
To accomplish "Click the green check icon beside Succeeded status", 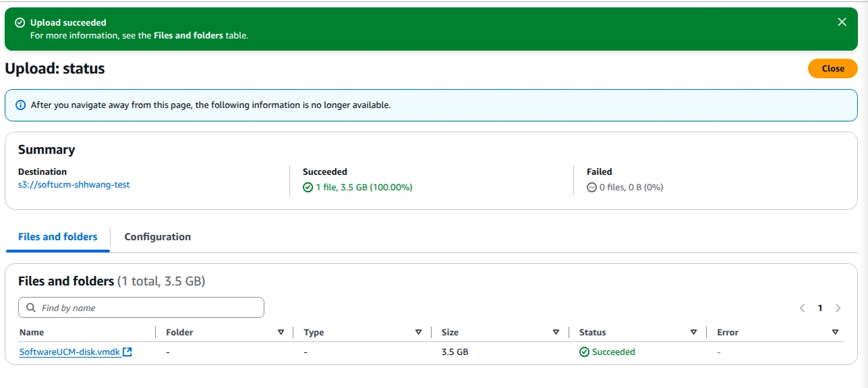I will (585, 352).
